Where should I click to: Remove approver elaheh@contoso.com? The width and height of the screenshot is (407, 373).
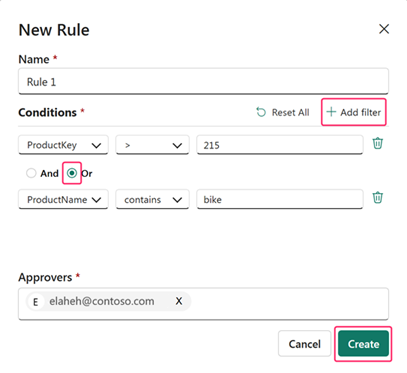coord(179,301)
